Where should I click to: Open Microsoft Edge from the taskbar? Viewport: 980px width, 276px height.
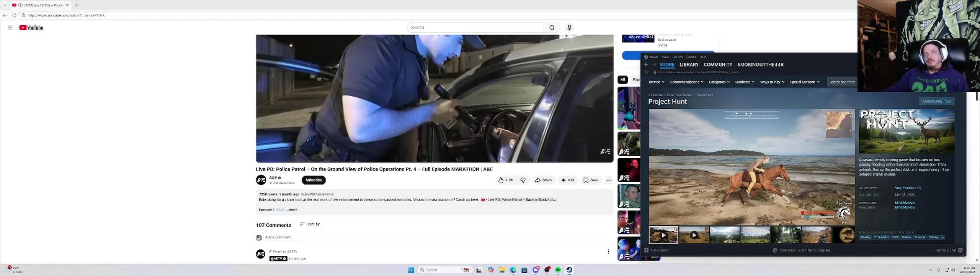click(513, 270)
